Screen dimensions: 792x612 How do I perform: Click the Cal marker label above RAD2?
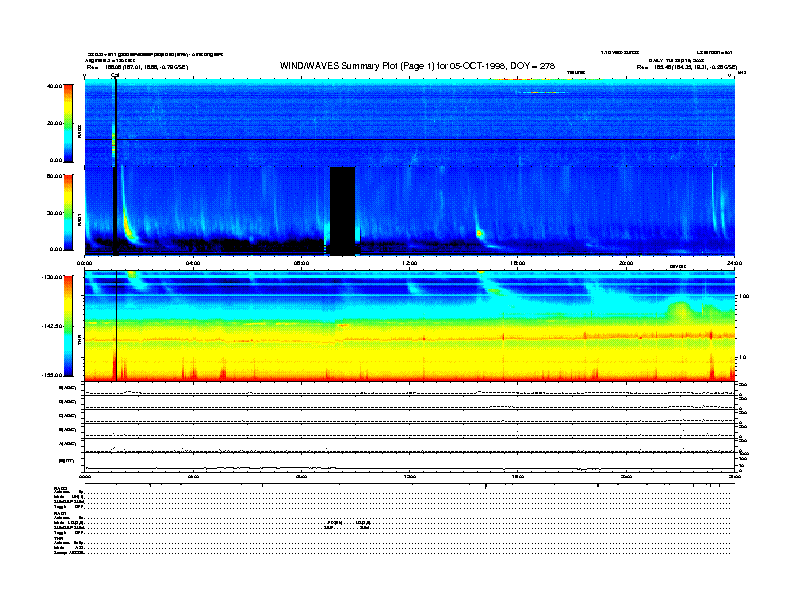[115, 75]
